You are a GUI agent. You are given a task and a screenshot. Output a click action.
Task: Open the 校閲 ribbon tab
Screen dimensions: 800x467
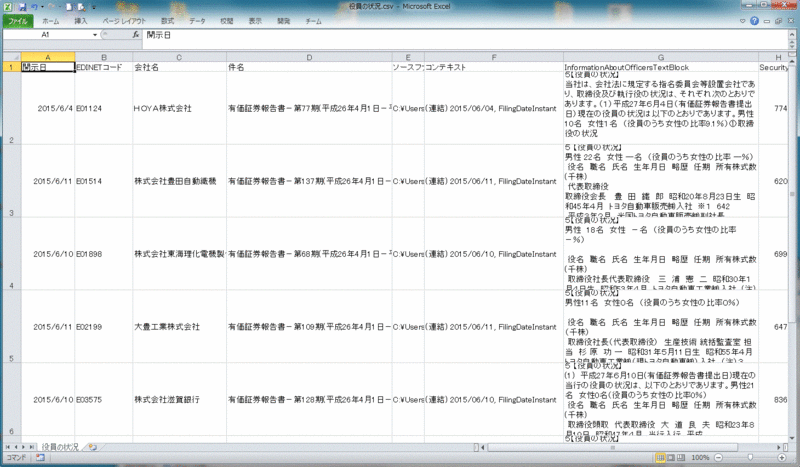pos(227,21)
